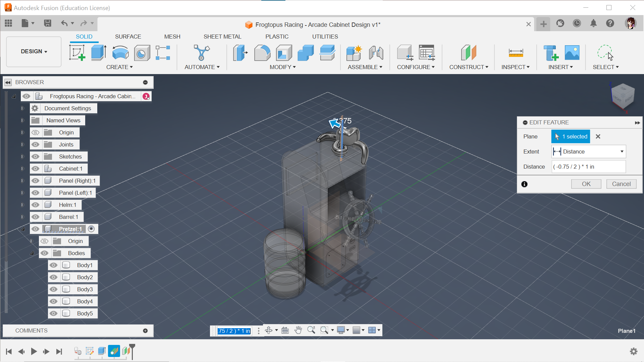644x362 pixels.
Task: Select the Fillet tool icon
Action: (262, 53)
